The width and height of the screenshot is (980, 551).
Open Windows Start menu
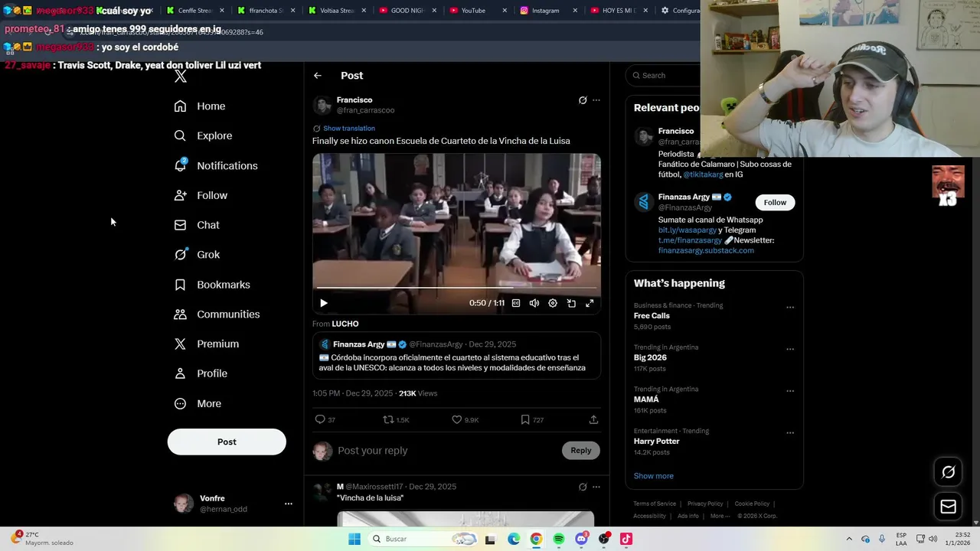354,540
